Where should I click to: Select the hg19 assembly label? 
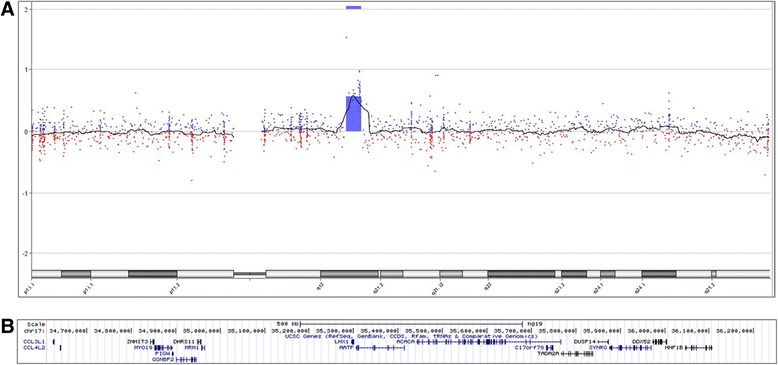click(x=536, y=324)
